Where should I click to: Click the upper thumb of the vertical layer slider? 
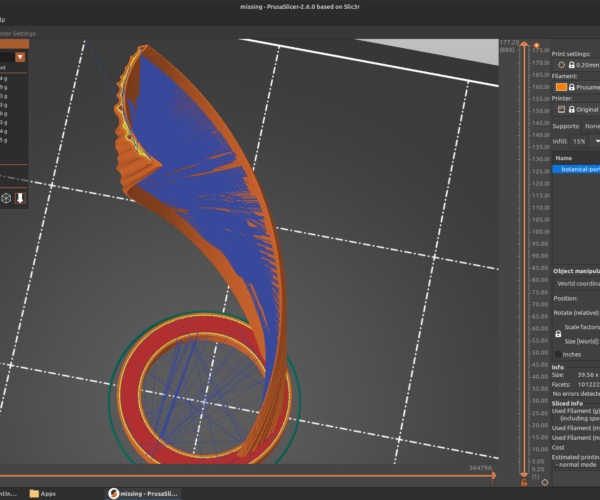point(524,44)
